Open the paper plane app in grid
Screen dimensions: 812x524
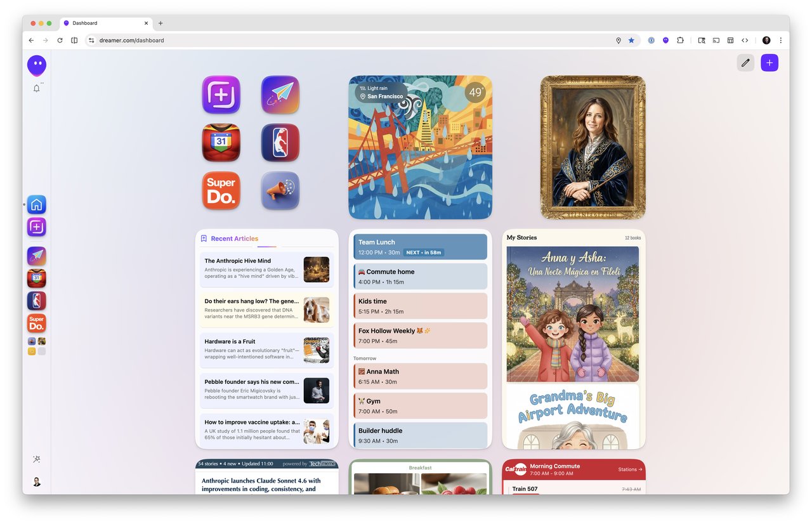[280, 95]
